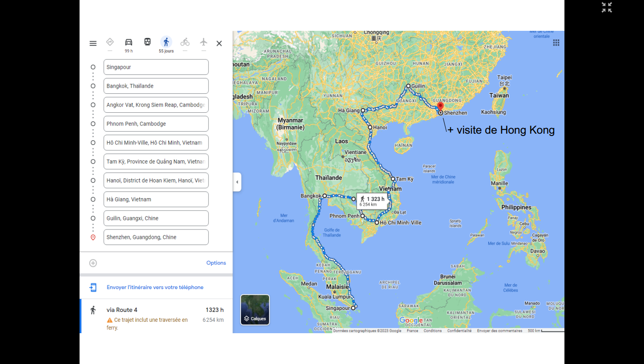Image resolution: width=644 pixels, height=364 pixels.
Task: Click the waypoint circle beside Singapour
Action: click(x=93, y=67)
